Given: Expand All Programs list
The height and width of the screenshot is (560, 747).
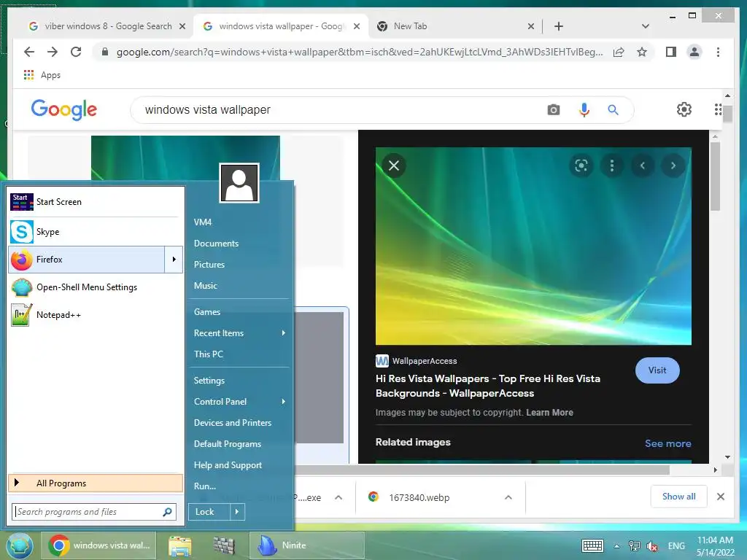Looking at the screenshot, I should (x=96, y=483).
